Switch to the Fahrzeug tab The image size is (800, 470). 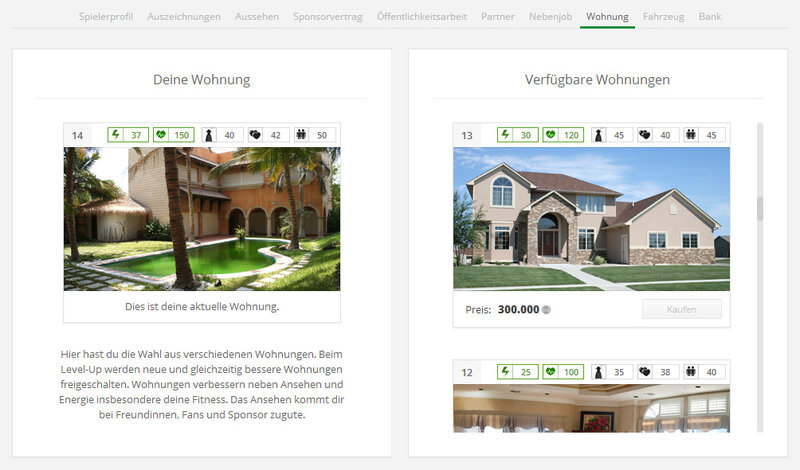pyautogui.click(x=664, y=17)
